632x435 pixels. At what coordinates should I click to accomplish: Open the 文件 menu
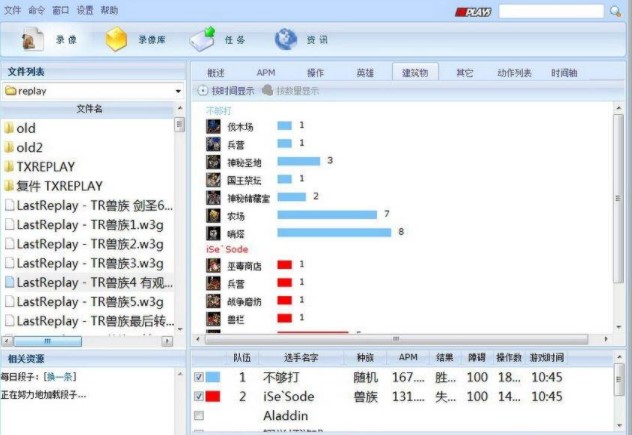point(12,10)
